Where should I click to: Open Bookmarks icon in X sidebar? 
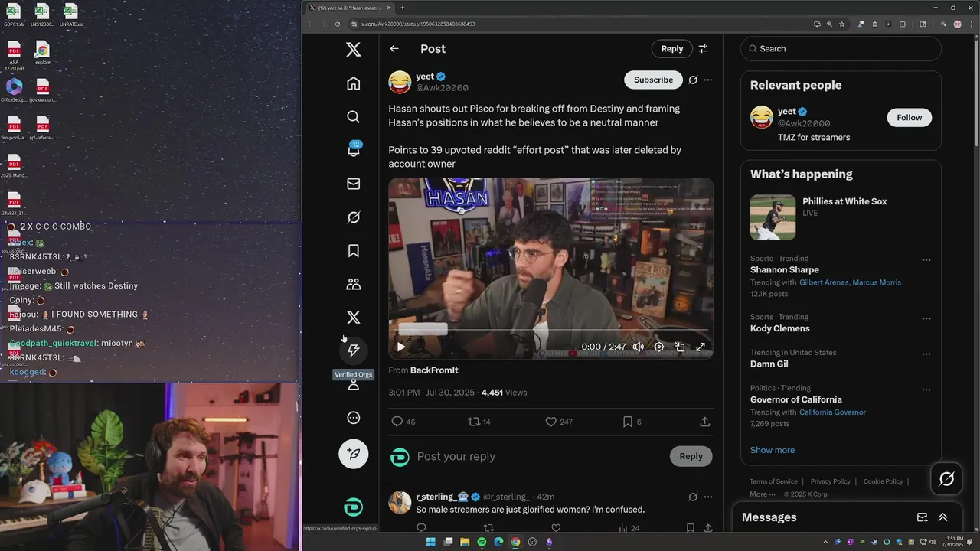pyautogui.click(x=353, y=250)
